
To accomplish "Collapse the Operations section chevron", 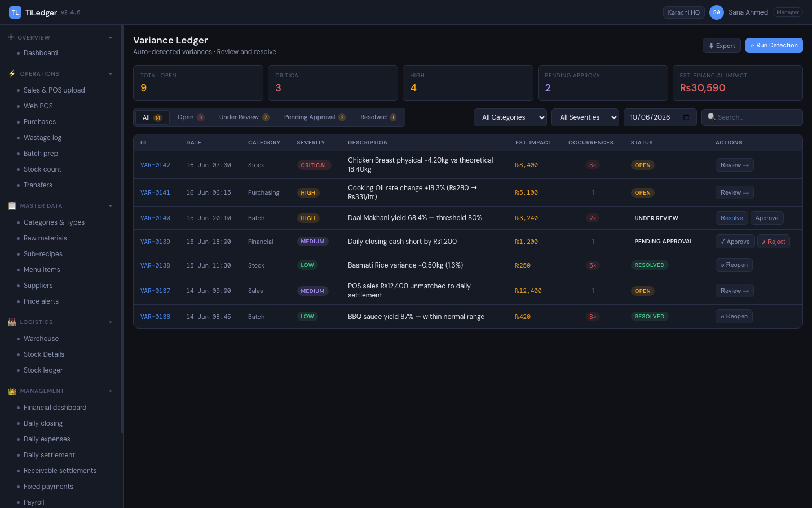I will coord(111,74).
